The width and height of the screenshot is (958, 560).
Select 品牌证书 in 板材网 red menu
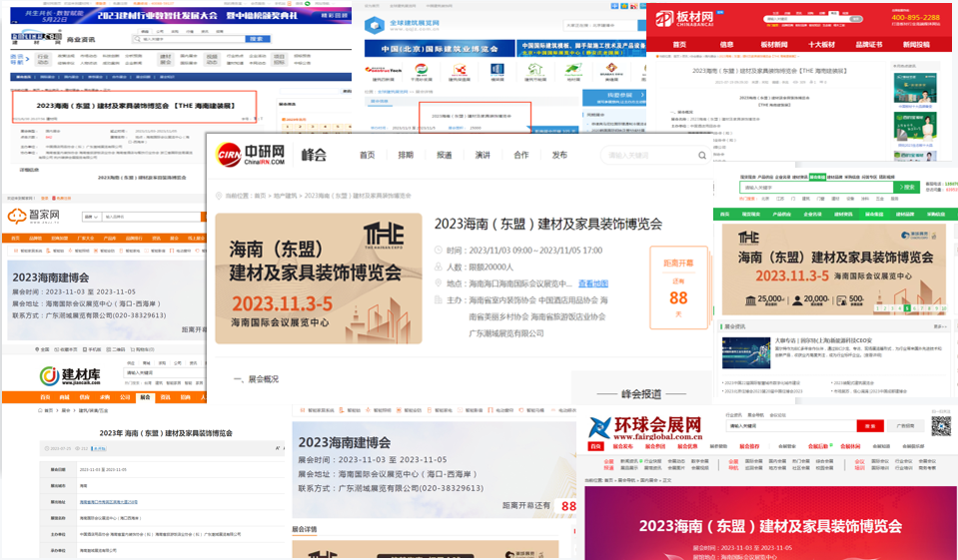click(869, 45)
